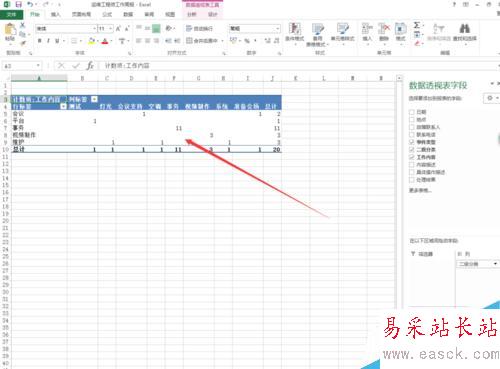Switch to the Formulas ribbon tab
The height and width of the screenshot is (369, 500).
[x=107, y=14]
